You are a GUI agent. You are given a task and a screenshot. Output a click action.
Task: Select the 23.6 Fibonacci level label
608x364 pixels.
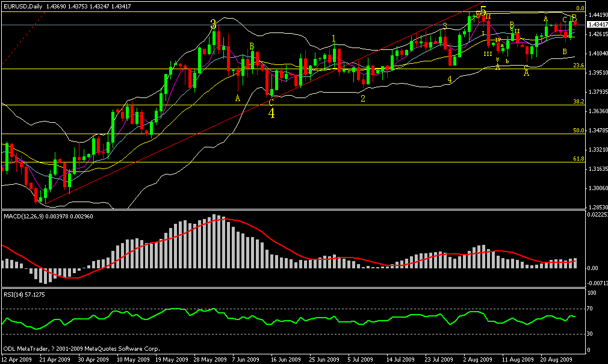[579, 66]
